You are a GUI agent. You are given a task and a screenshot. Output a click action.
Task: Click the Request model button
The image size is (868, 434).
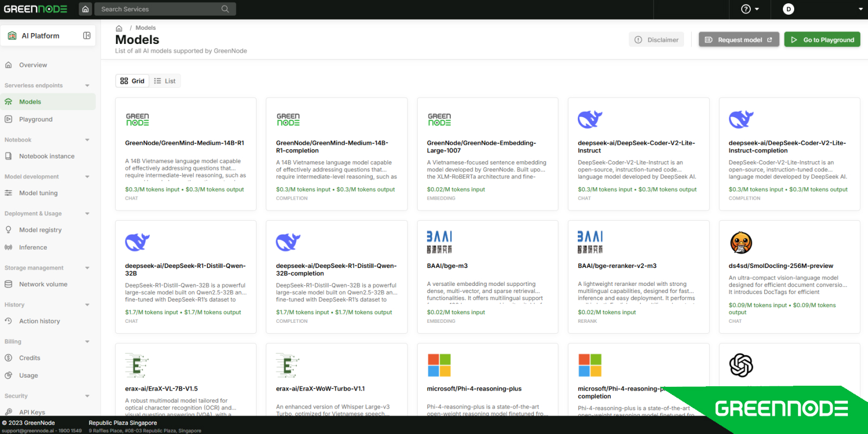(738, 40)
